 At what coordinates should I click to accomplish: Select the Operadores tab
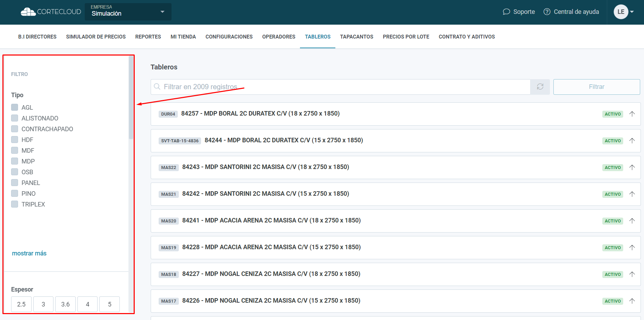(279, 37)
